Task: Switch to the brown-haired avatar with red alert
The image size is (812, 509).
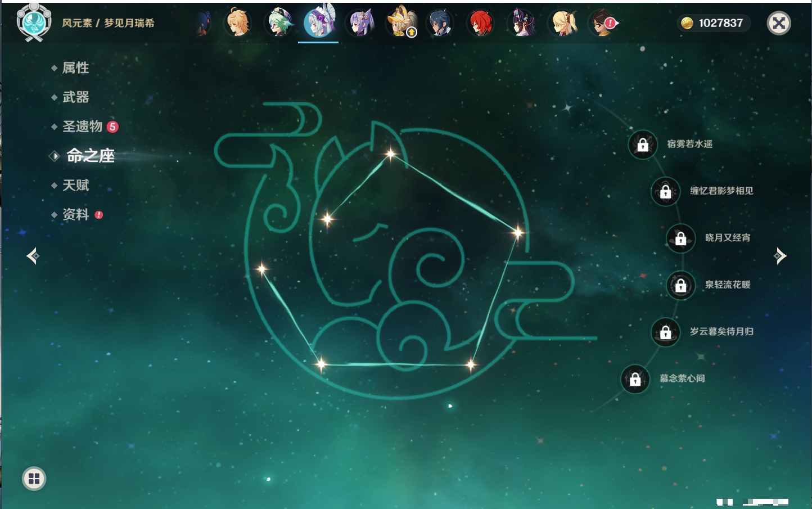Action: pos(602,23)
